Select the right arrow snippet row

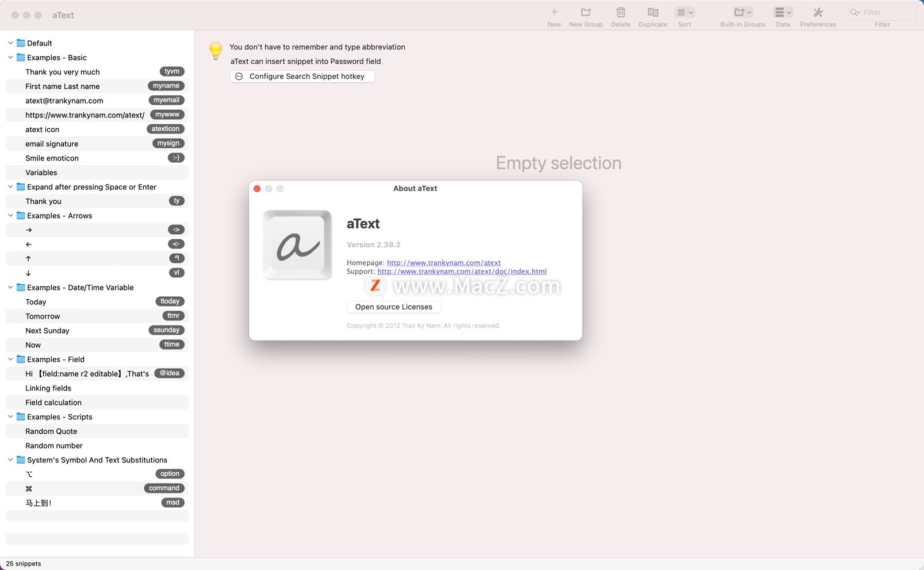pos(97,230)
